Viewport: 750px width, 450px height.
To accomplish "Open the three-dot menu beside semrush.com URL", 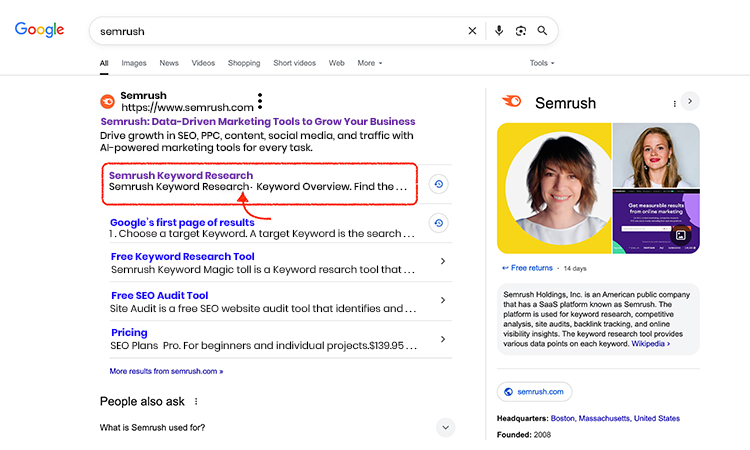I will pos(260,101).
